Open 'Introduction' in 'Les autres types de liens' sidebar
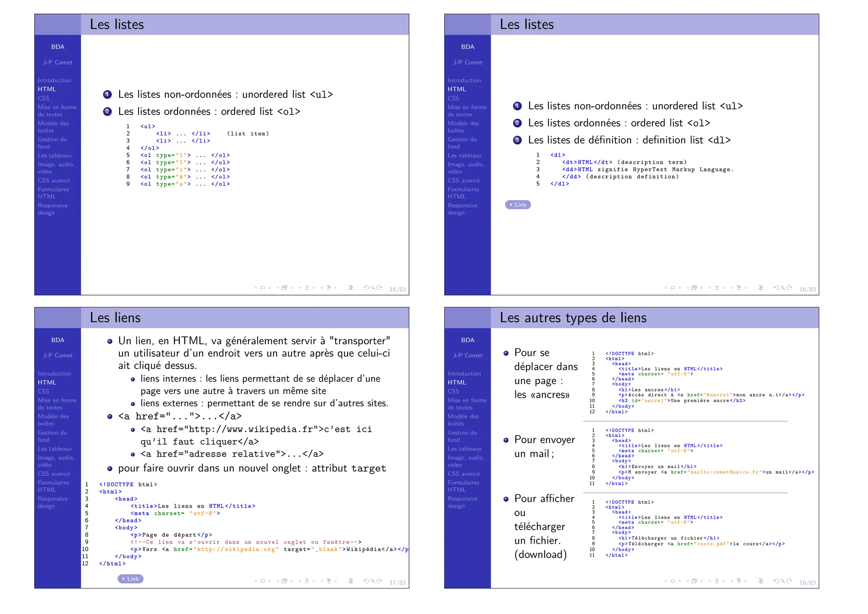 pos(464,374)
